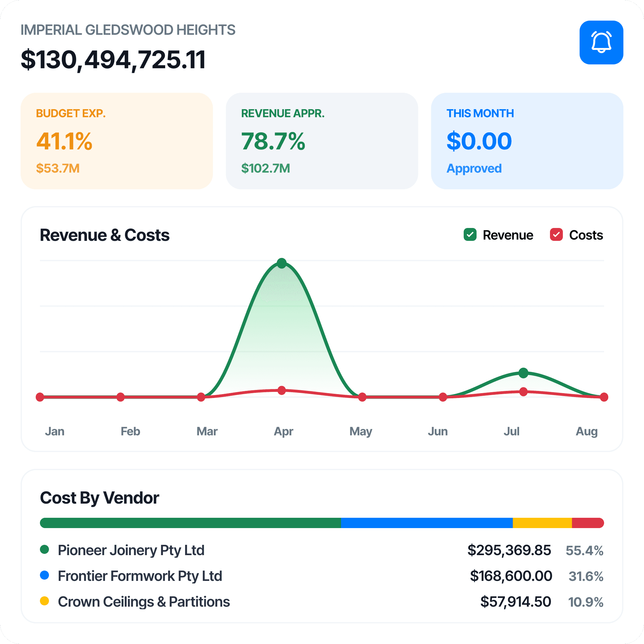Click the Cost By Vendor heading
This screenshot has height=644, width=644.
(x=99, y=498)
